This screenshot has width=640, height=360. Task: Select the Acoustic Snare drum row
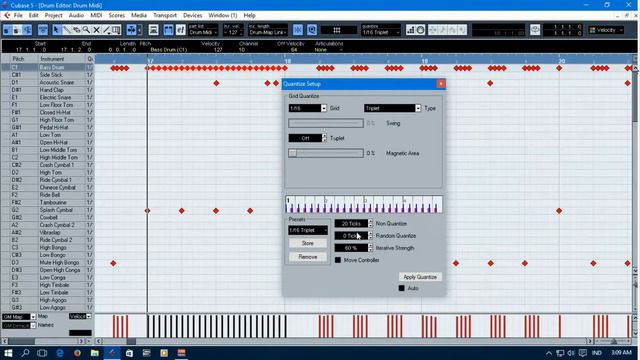click(x=48, y=82)
